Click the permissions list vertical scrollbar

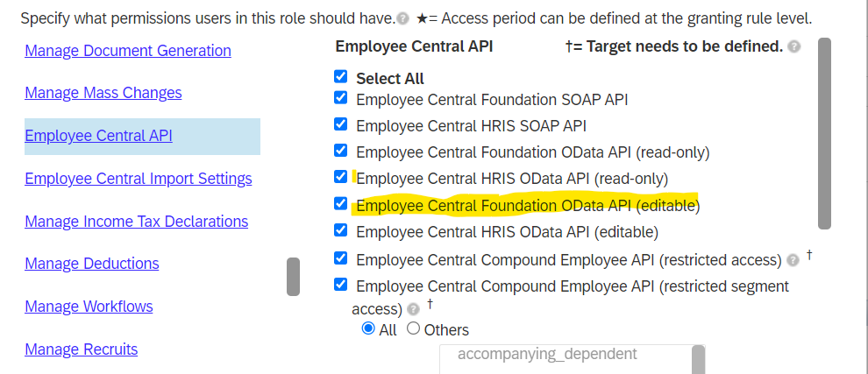pos(824,133)
